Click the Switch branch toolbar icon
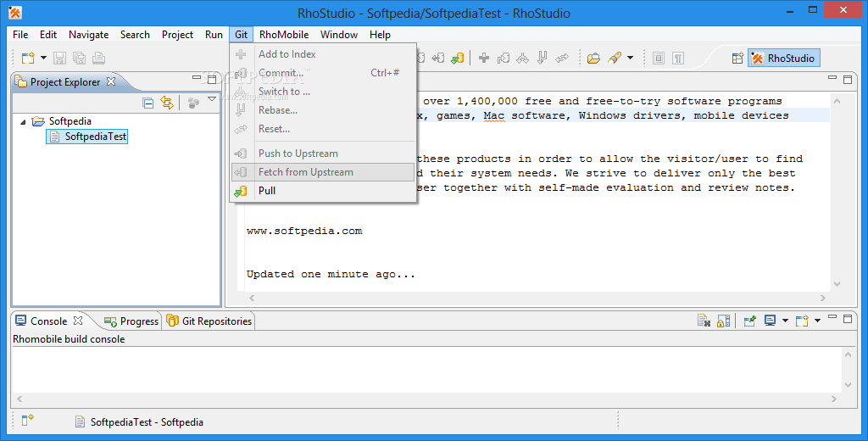 pyautogui.click(x=522, y=58)
